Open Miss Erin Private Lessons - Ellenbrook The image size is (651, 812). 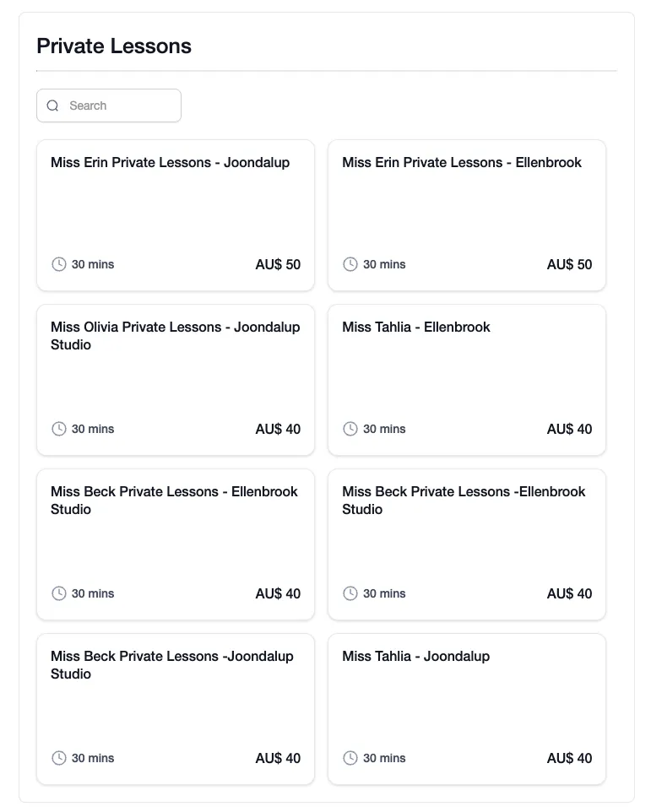[x=462, y=163]
